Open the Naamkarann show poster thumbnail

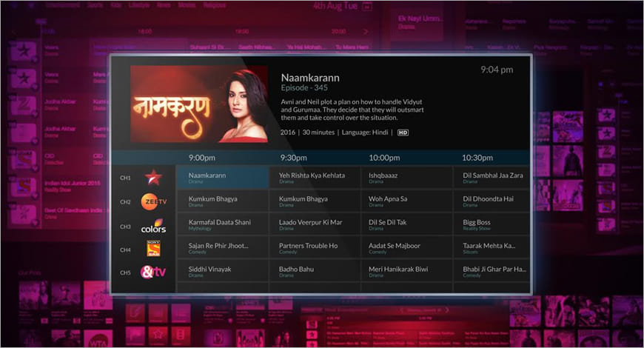pyautogui.click(x=199, y=104)
